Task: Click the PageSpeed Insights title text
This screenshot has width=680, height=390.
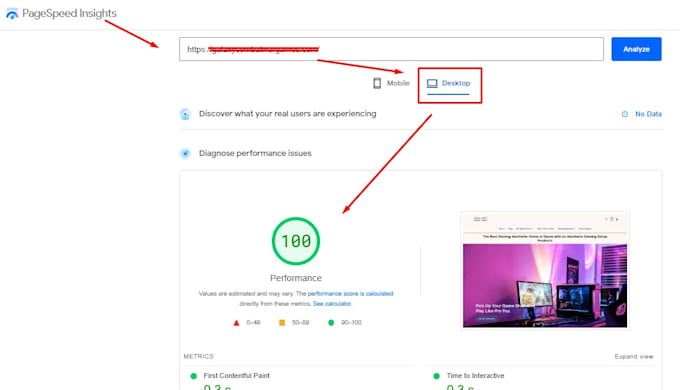Action: click(x=69, y=13)
